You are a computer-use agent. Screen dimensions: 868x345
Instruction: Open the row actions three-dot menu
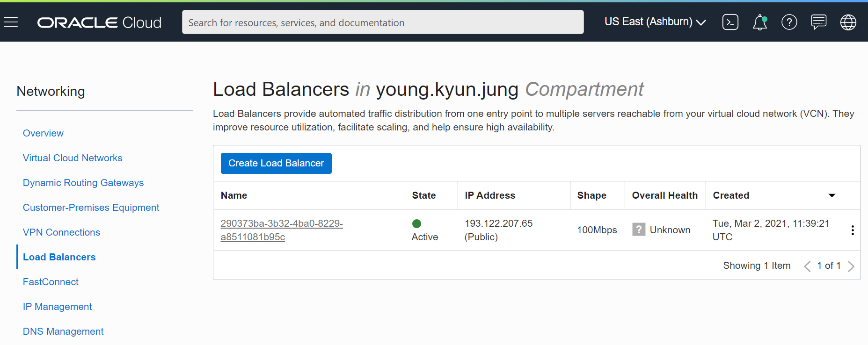click(853, 230)
